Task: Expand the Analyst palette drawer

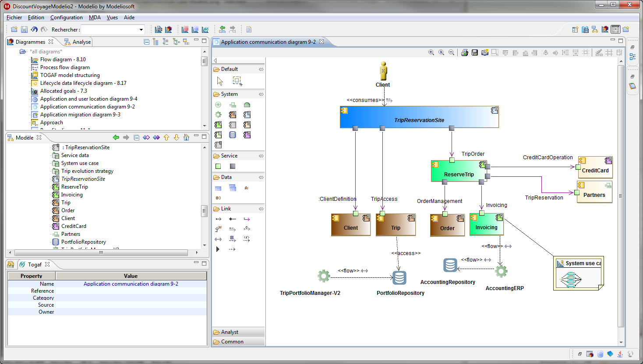Action: [238, 332]
